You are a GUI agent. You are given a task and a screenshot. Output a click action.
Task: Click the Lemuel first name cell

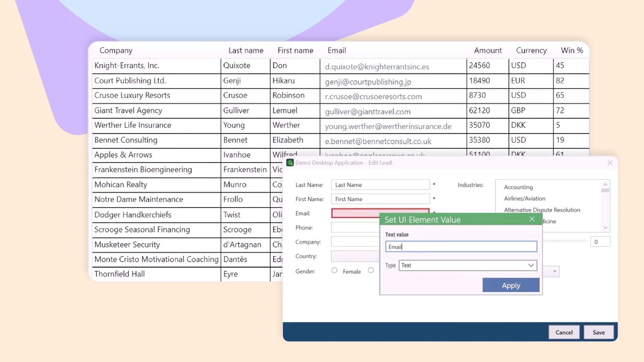click(x=295, y=111)
